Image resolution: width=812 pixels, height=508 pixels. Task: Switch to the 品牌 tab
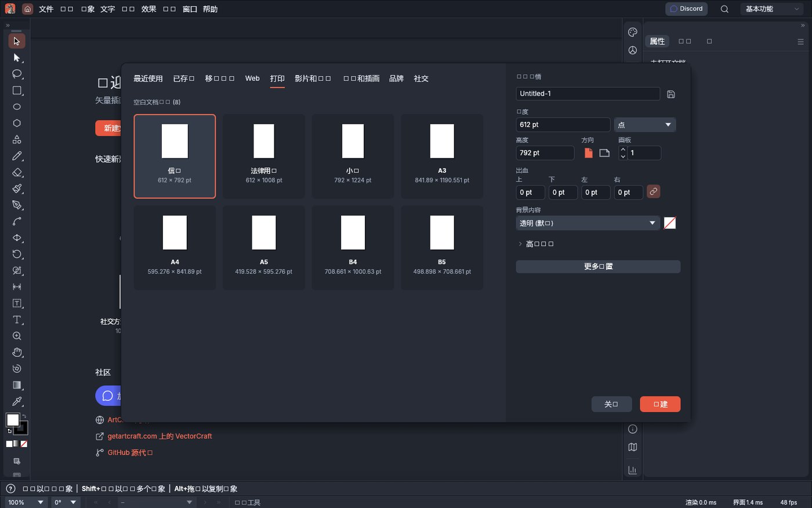[396, 78]
